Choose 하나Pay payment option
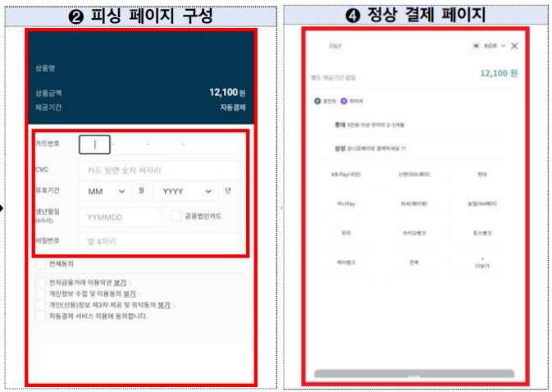552x392 pixels. [x=346, y=203]
